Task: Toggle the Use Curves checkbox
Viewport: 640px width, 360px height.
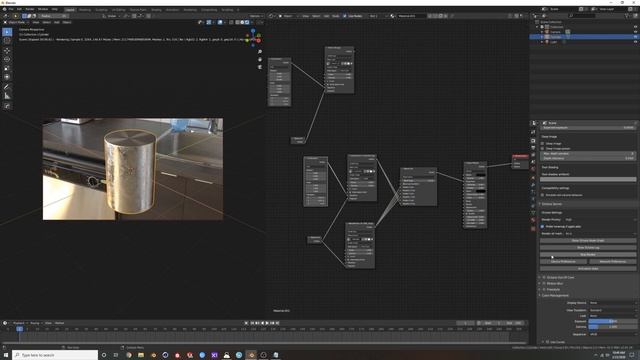Action: 547,342
